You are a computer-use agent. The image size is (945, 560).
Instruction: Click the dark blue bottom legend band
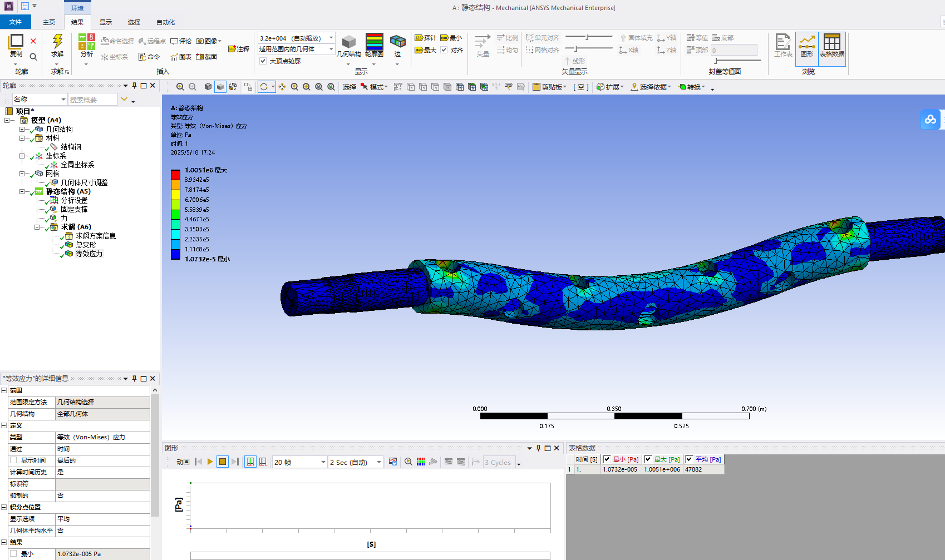tap(175, 255)
